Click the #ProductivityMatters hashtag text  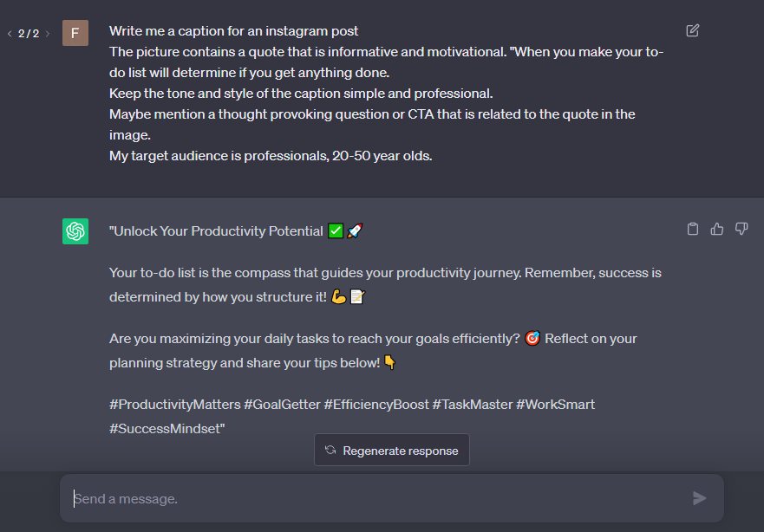click(174, 405)
